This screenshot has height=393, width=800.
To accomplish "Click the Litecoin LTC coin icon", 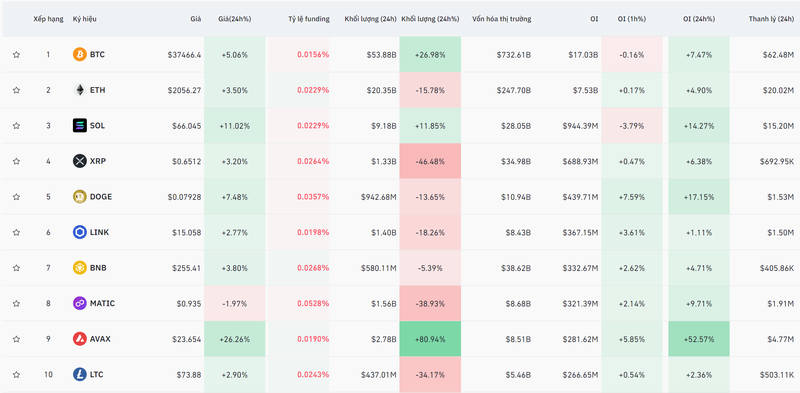I will click(80, 375).
